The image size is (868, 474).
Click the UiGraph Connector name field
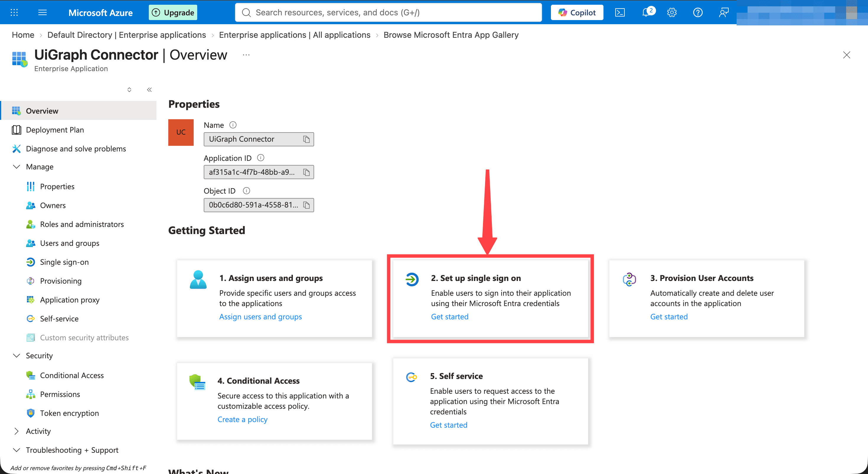(x=259, y=139)
